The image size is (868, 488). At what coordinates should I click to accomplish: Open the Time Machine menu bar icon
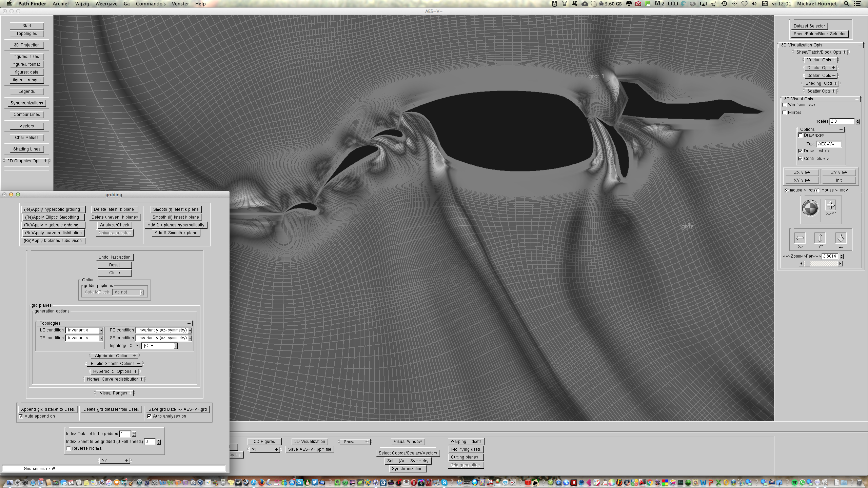[x=724, y=4]
